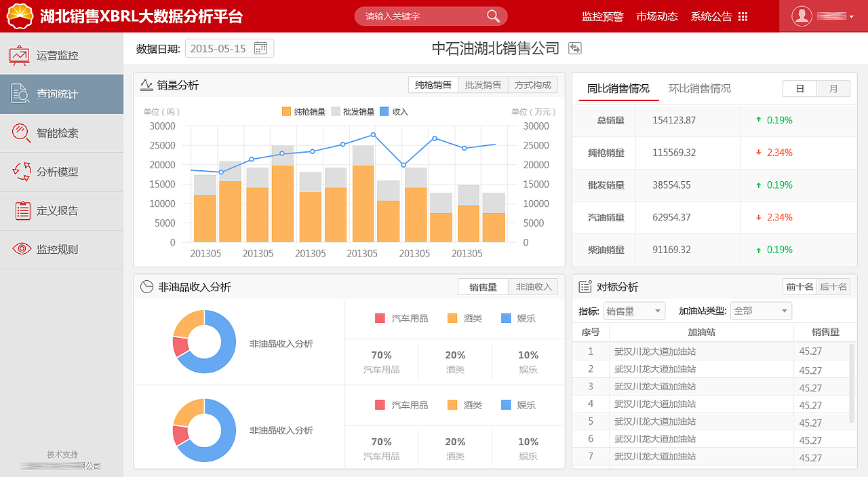Switch to 环比销售情况 tab
This screenshot has width=868, height=477.
pos(700,89)
